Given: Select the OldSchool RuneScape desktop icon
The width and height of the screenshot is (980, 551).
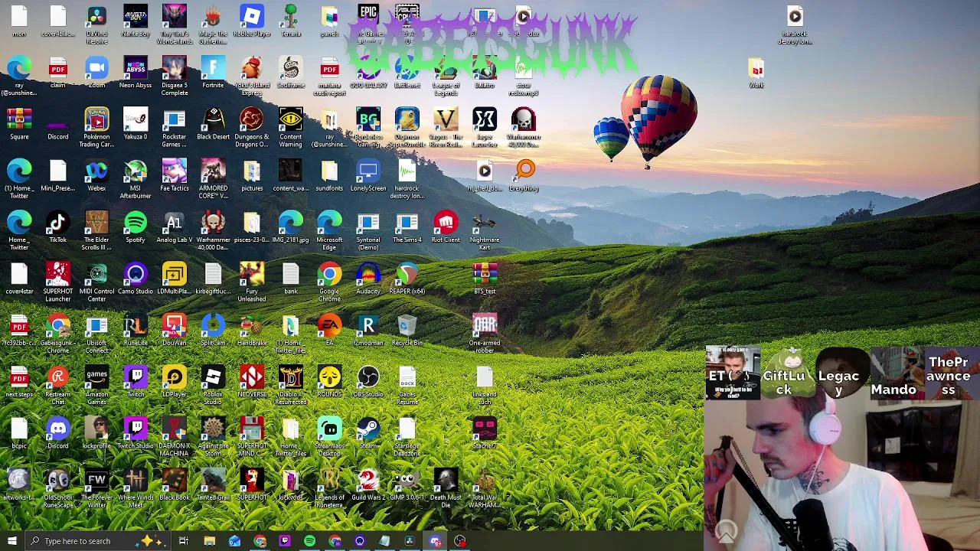Looking at the screenshot, I should 57,489.
